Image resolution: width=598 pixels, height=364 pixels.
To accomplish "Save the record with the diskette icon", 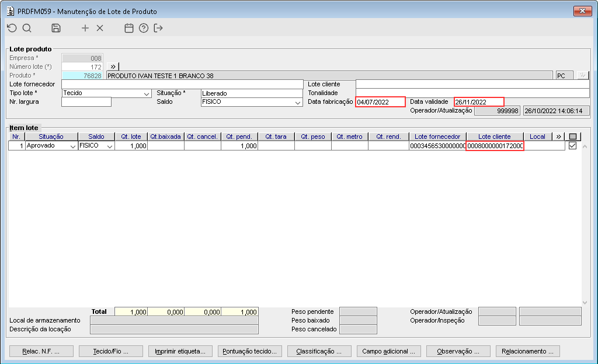I will [56, 28].
